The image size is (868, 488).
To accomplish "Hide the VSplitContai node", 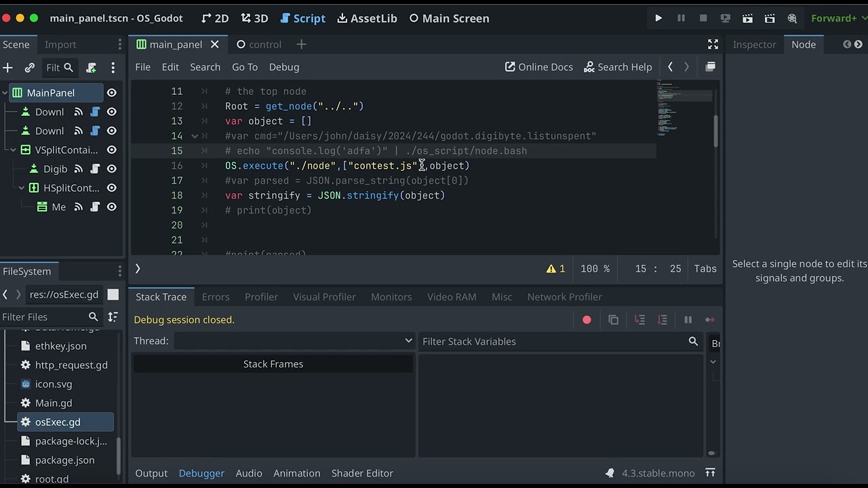I will click(x=111, y=150).
